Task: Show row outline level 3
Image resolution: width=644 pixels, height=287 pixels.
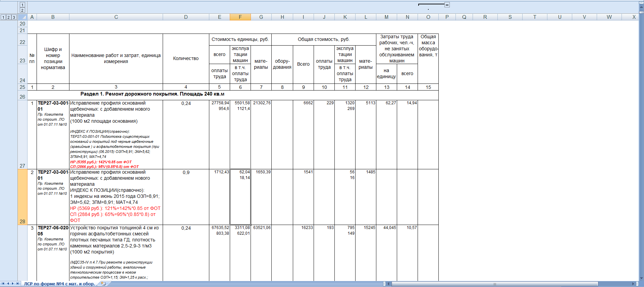Action: (14, 17)
